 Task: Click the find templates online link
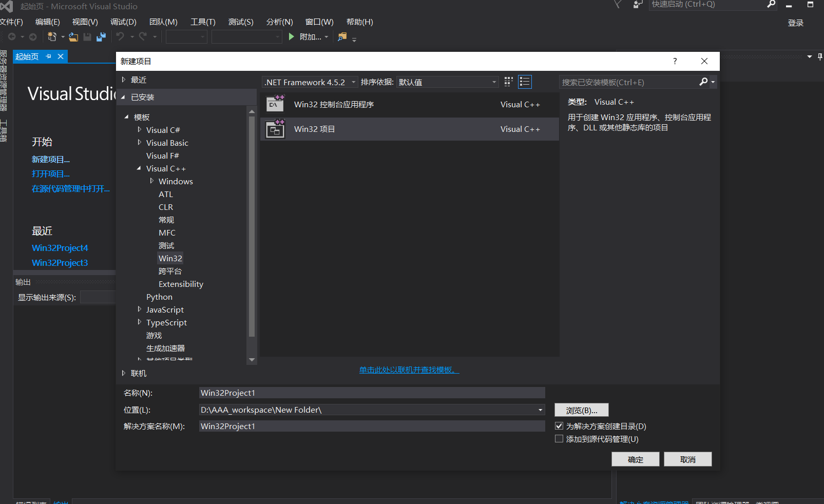pos(409,370)
